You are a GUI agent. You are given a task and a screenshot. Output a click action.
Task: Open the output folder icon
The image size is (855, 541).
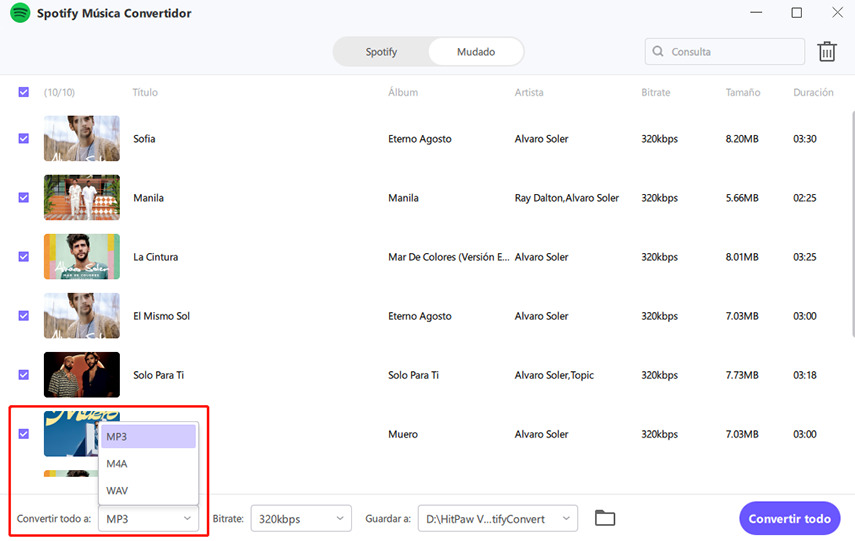point(605,518)
